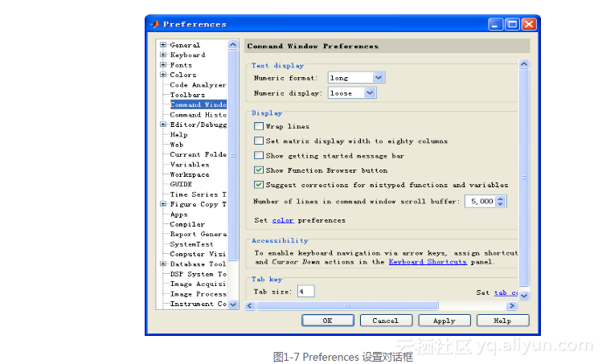Click the preferences panel scroll up arrow

(524, 64)
